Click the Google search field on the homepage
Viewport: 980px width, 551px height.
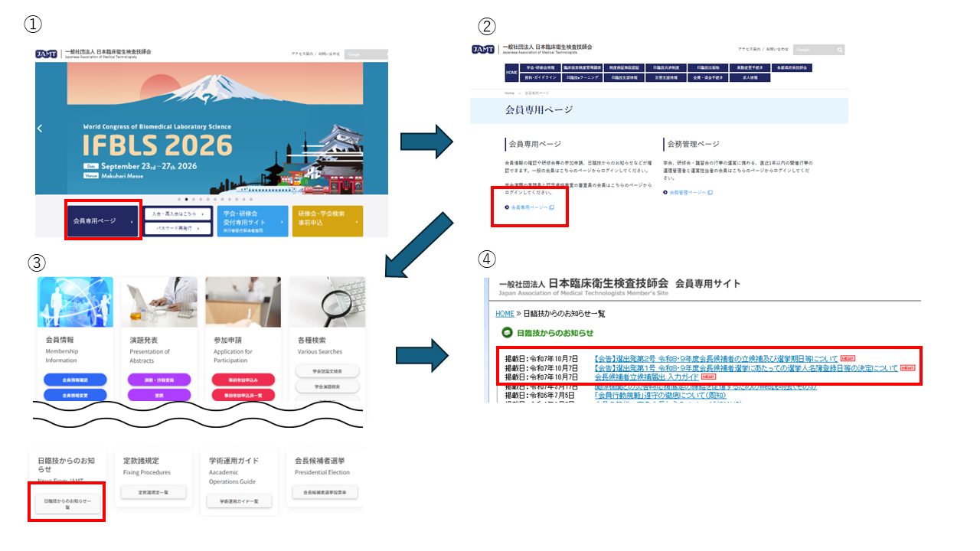[364, 54]
